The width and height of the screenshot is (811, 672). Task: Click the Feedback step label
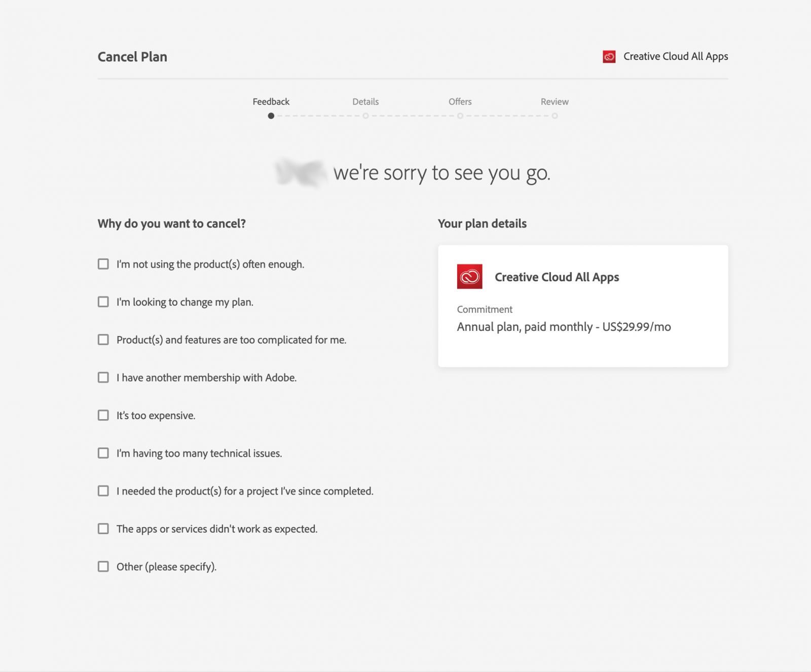[270, 101]
